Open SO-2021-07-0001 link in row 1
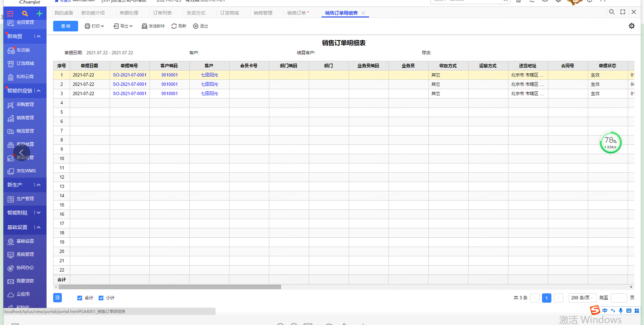Screen dimensions: 644x325 tap(130, 75)
